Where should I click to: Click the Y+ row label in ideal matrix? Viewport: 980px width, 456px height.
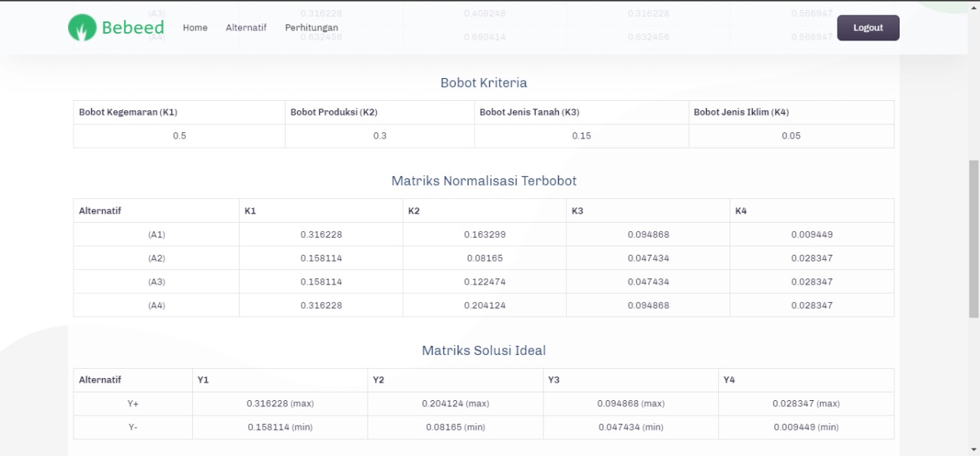[x=132, y=403]
